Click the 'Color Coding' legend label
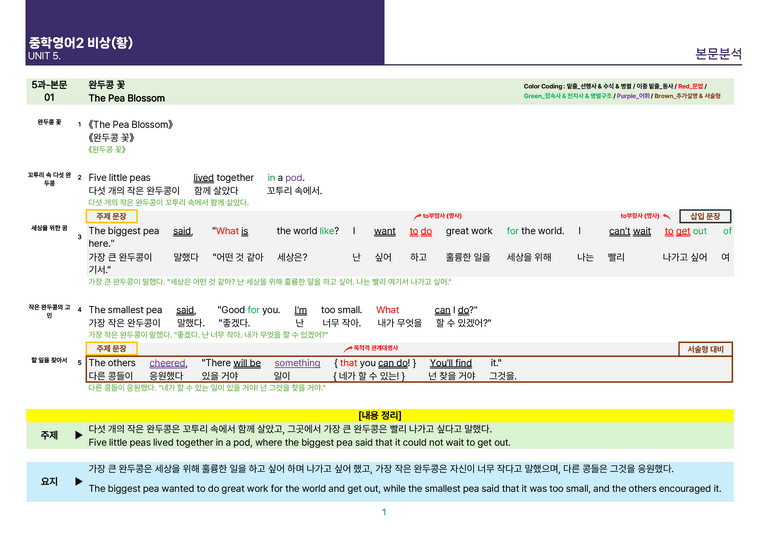 click(544, 86)
